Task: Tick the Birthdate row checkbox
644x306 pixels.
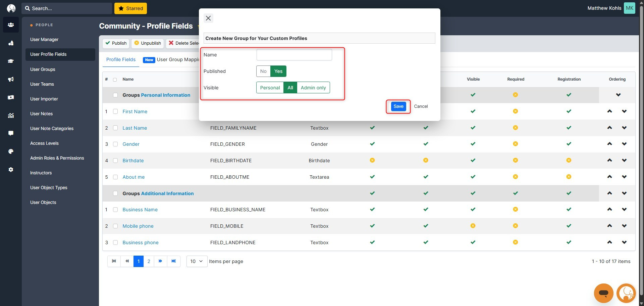Action: 115,161
